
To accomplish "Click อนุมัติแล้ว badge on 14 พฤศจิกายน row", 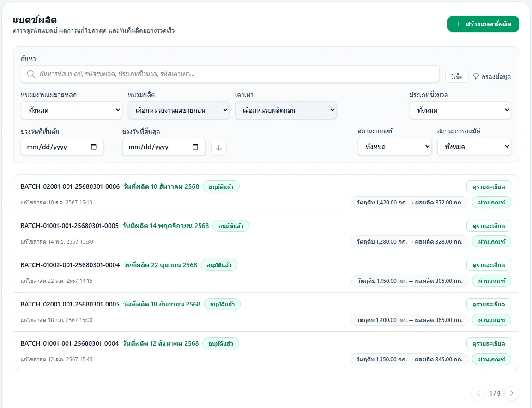I will point(231,226).
